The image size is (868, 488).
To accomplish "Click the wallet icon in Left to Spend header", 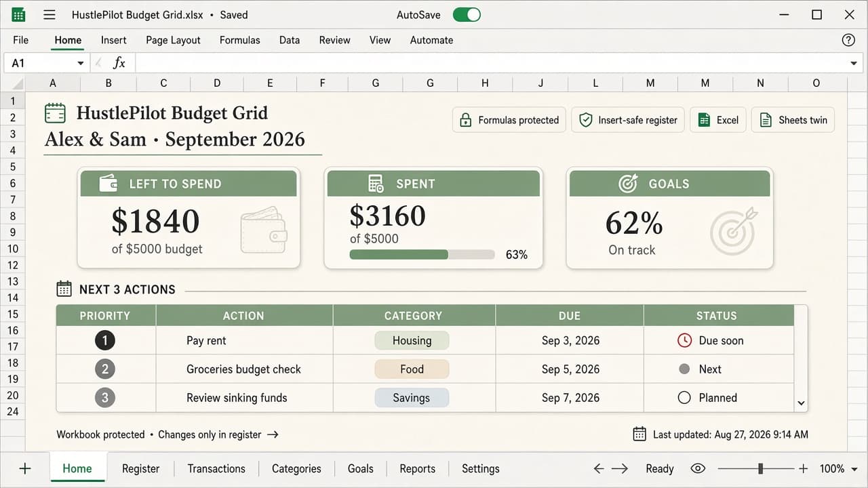I will tap(108, 184).
